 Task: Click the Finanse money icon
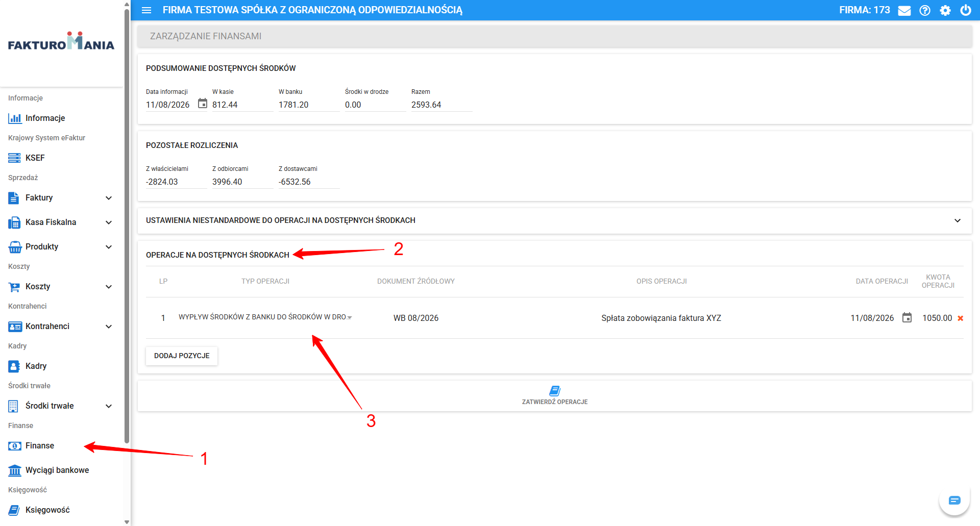click(x=15, y=446)
